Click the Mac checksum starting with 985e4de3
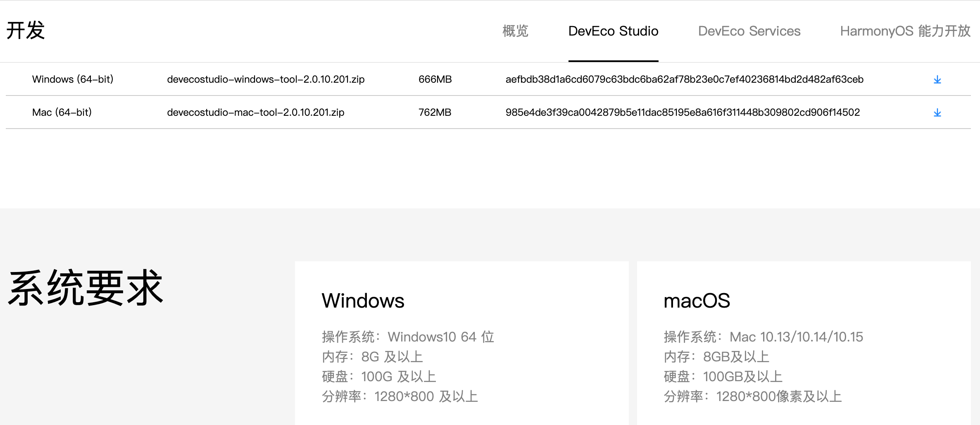Image resolution: width=980 pixels, height=425 pixels. [683, 112]
